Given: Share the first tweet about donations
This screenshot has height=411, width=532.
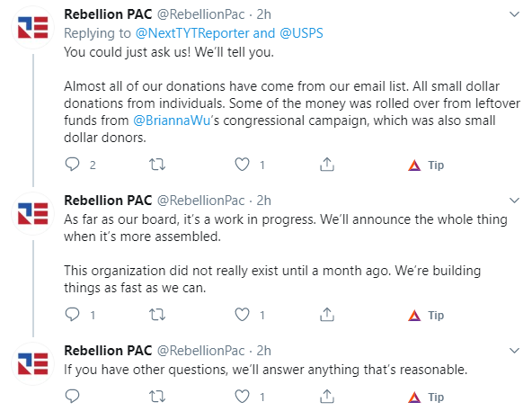Looking at the screenshot, I should [327, 165].
